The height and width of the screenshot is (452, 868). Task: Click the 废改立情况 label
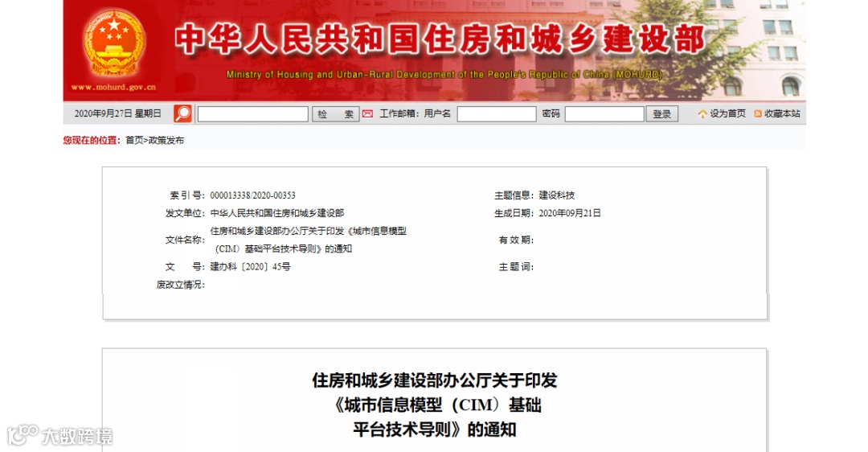181,285
